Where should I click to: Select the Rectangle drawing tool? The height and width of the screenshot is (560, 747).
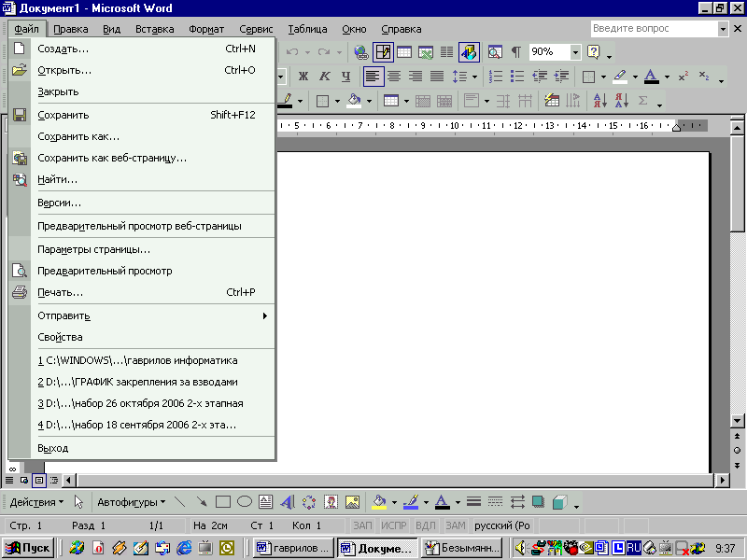(223, 502)
